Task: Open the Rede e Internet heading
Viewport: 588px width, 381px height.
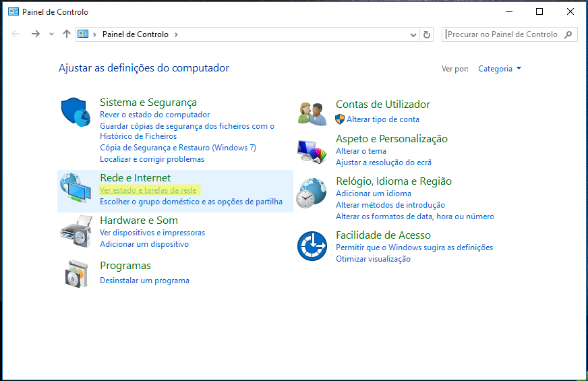Action: coord(135,178)
